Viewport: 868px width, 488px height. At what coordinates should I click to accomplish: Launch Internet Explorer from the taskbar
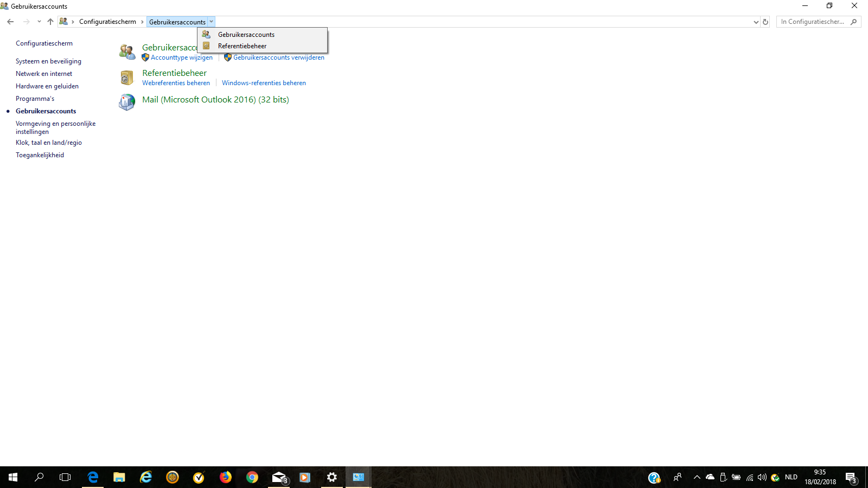(146, 477)
